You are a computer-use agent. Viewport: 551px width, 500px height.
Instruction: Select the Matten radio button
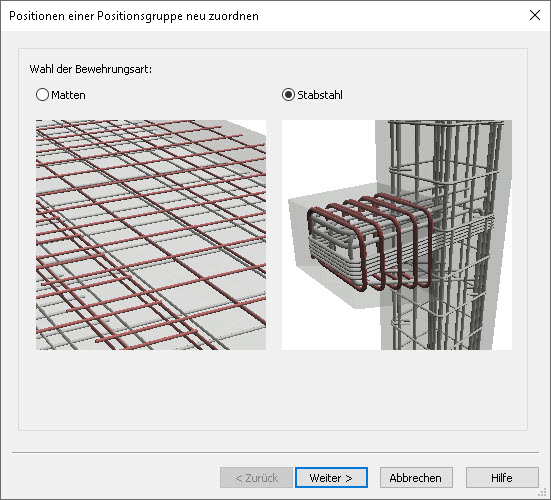tap(42, 95)
